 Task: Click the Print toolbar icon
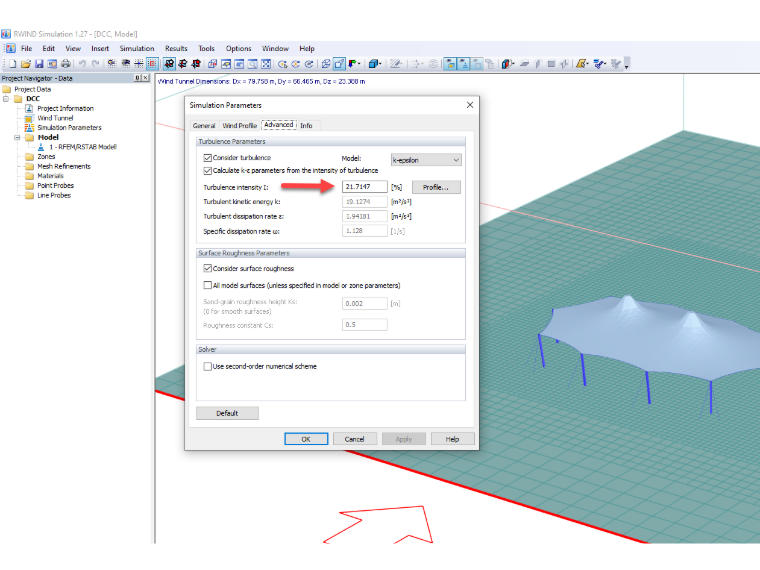coord(66,63)
